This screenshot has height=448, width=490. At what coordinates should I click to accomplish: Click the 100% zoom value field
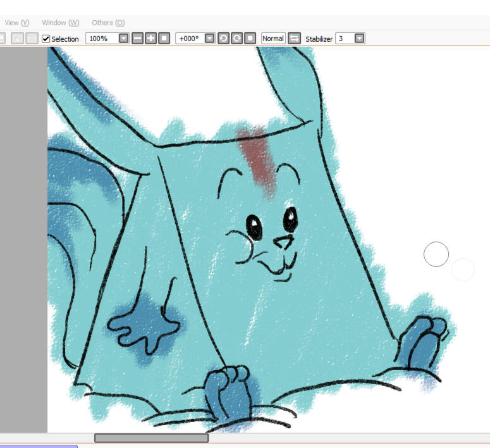click(x=101, y=39)
